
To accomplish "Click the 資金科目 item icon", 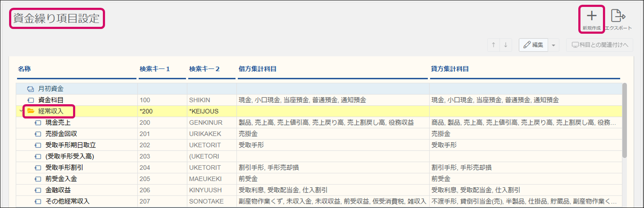I will tap(31, 100).
